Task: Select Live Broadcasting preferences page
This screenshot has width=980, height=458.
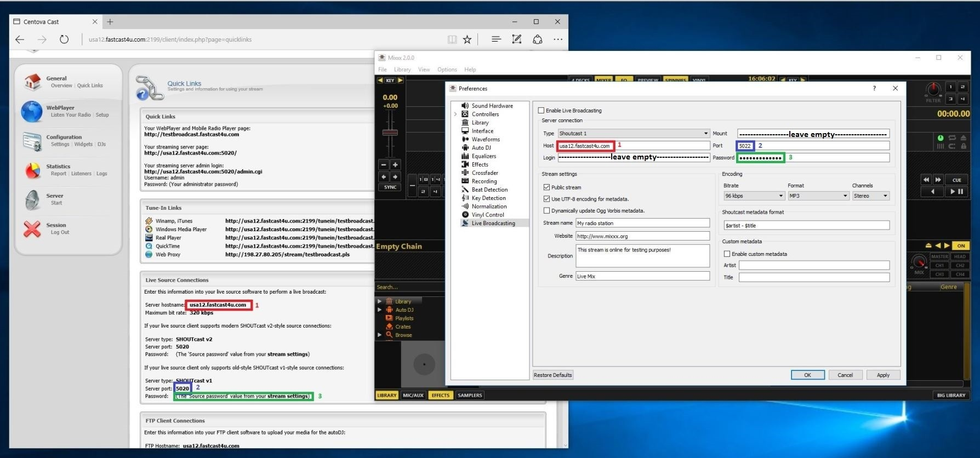Action: click(x=493, y=223)
